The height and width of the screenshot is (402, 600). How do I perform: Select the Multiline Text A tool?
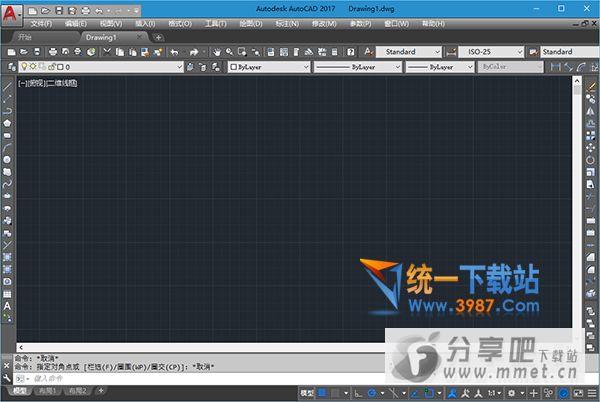click(7, 306)
